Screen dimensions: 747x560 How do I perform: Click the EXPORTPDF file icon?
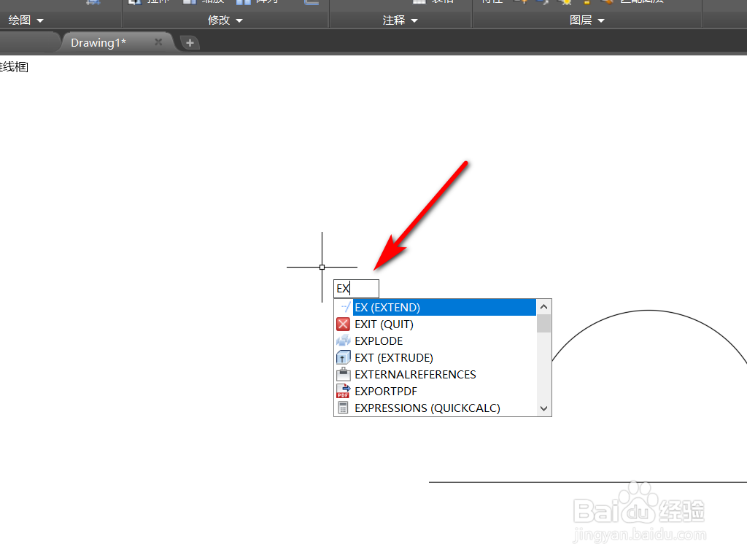pos(343,391)
